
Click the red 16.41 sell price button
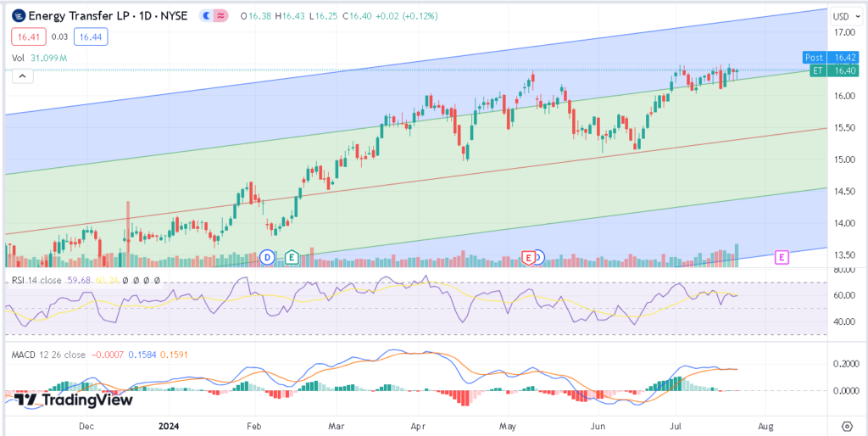(x=28, y=36)
